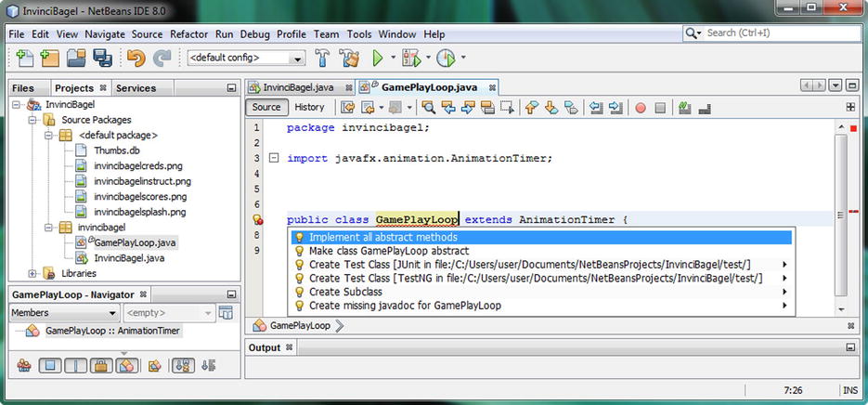Viewport: 868px width, 405px height.
Task: Click the Open Project folder icon
Action: click(x=76, y=58)
